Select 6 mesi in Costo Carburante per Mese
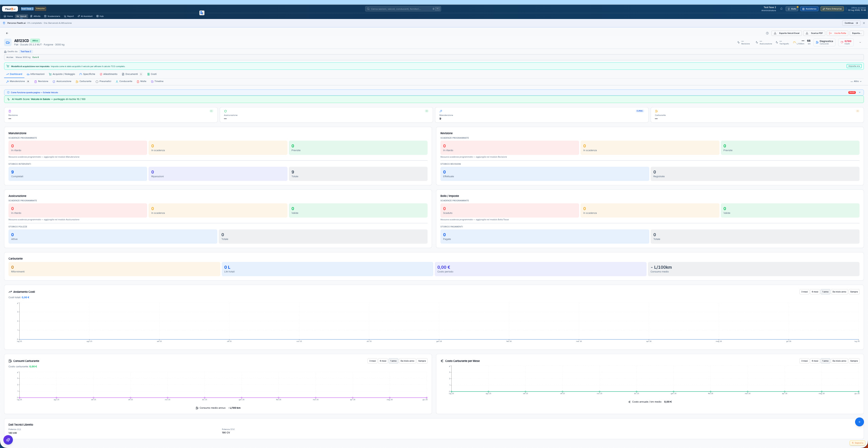This screenshot has height=448, width=868. point(815,361)
